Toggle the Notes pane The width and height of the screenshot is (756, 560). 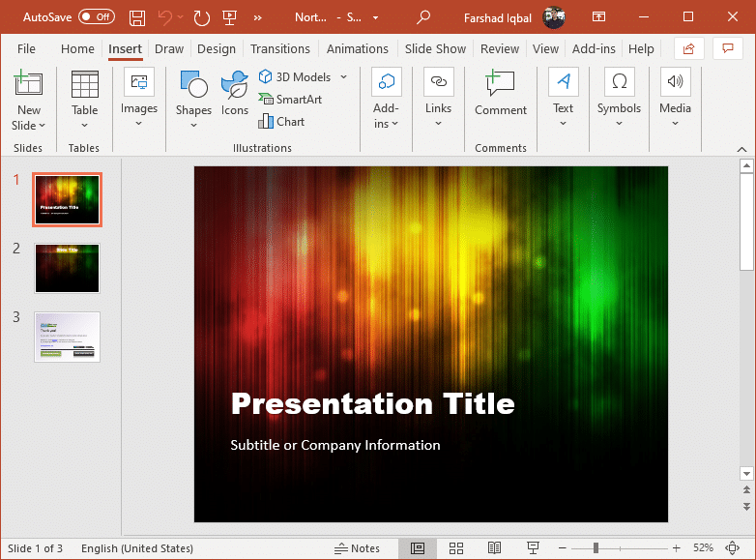357,548
